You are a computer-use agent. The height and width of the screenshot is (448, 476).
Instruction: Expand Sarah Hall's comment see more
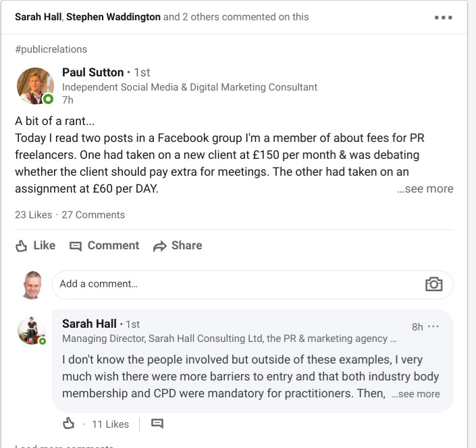[x=416, y=394]
